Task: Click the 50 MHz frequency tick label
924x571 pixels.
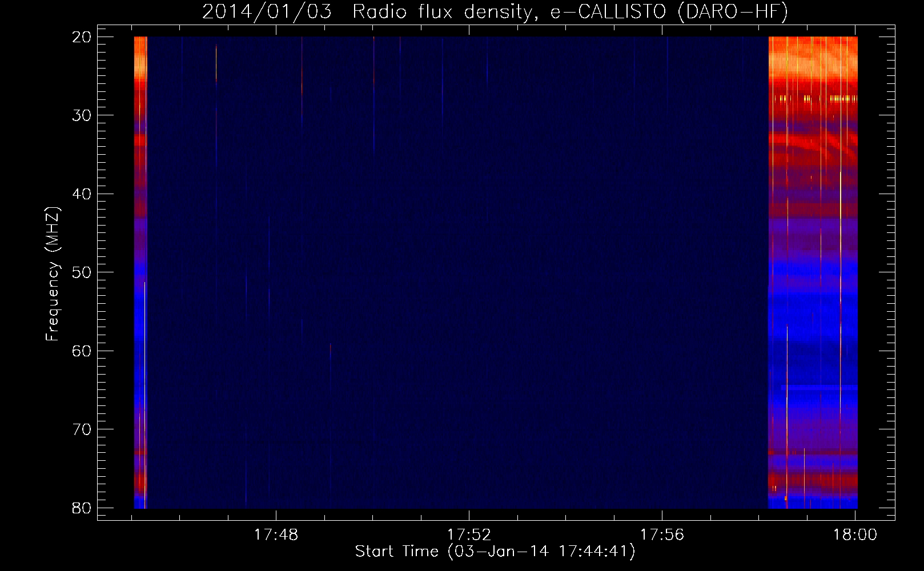Action: [x=82, y=272]
